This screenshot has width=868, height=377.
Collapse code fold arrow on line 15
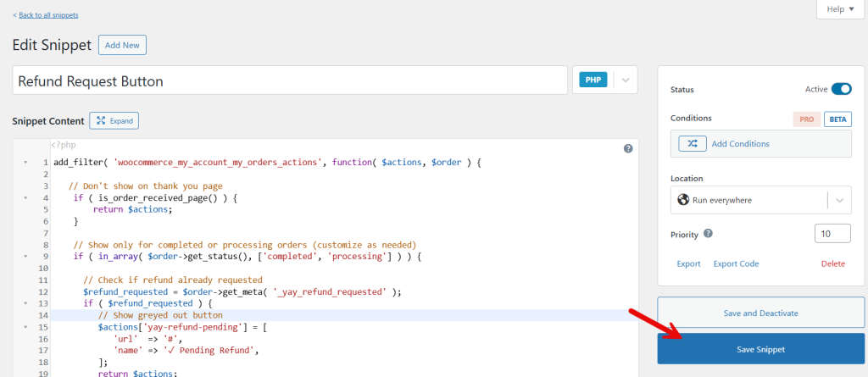25,327
